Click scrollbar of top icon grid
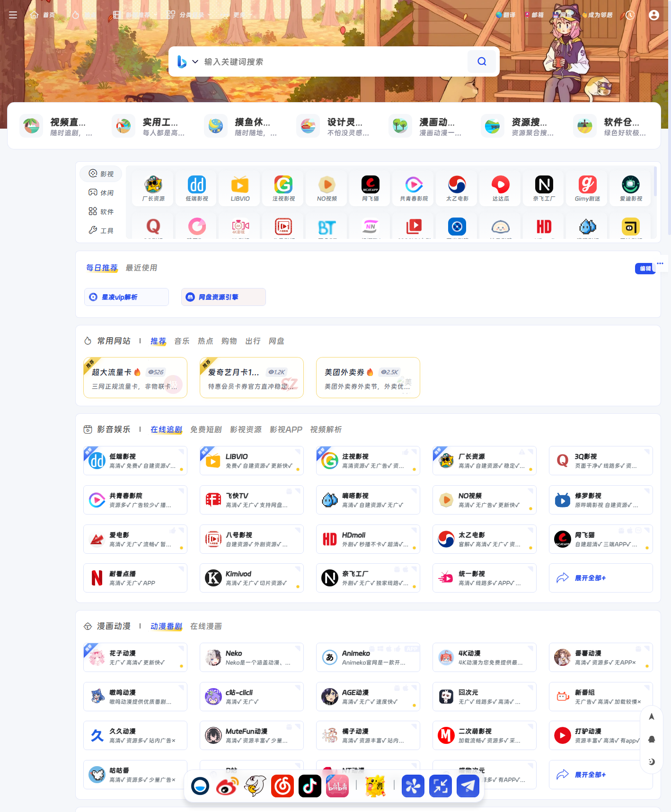This screenshot has height=812, width=671. click(655, 181)
